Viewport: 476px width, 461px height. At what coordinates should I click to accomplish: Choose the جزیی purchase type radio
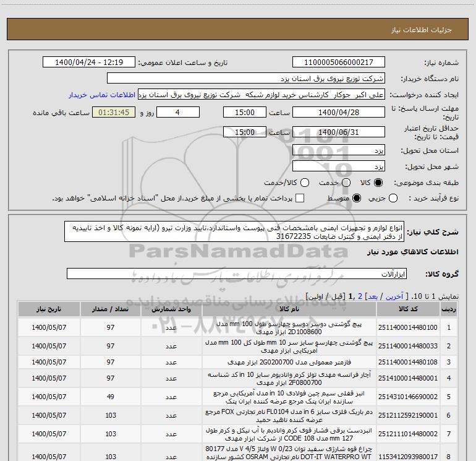coord(393,199)
